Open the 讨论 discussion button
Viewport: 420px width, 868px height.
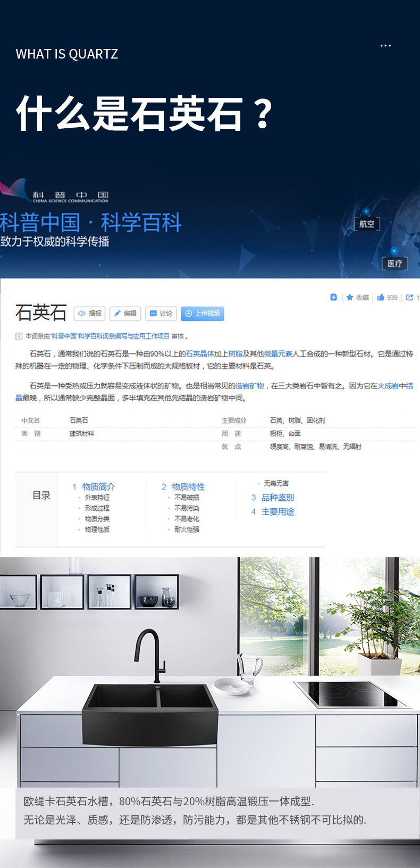click(x=161, y=313)
